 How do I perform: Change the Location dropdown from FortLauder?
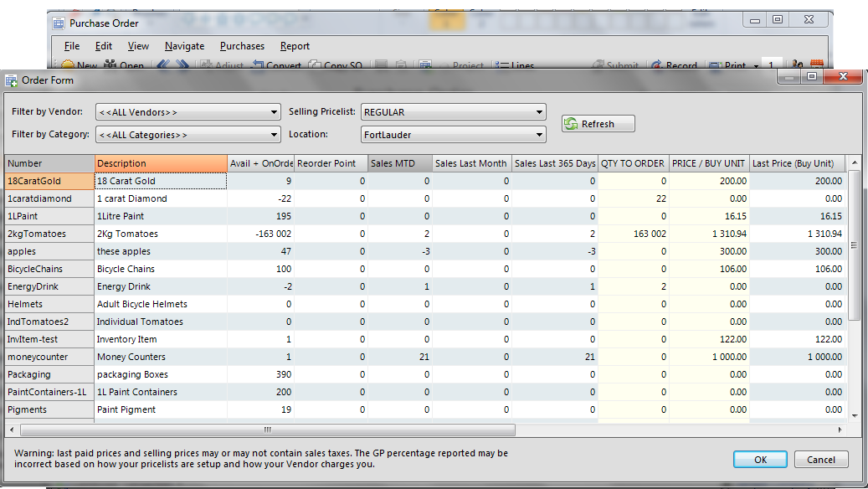(x=453, y=135)
